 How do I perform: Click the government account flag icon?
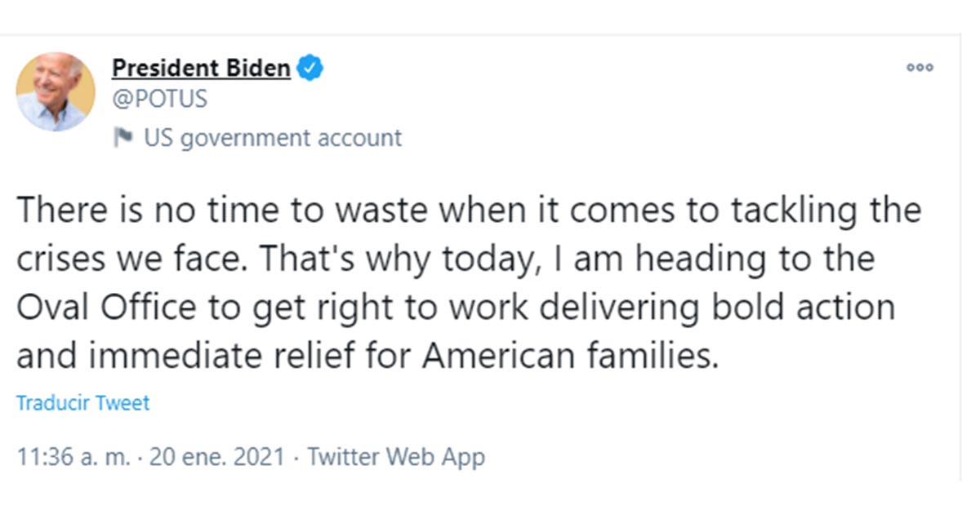pyautogui.click(x=123, y=138)
